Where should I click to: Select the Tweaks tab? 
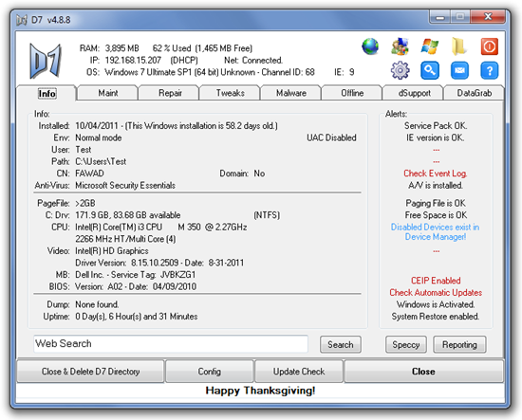[230, 93]
